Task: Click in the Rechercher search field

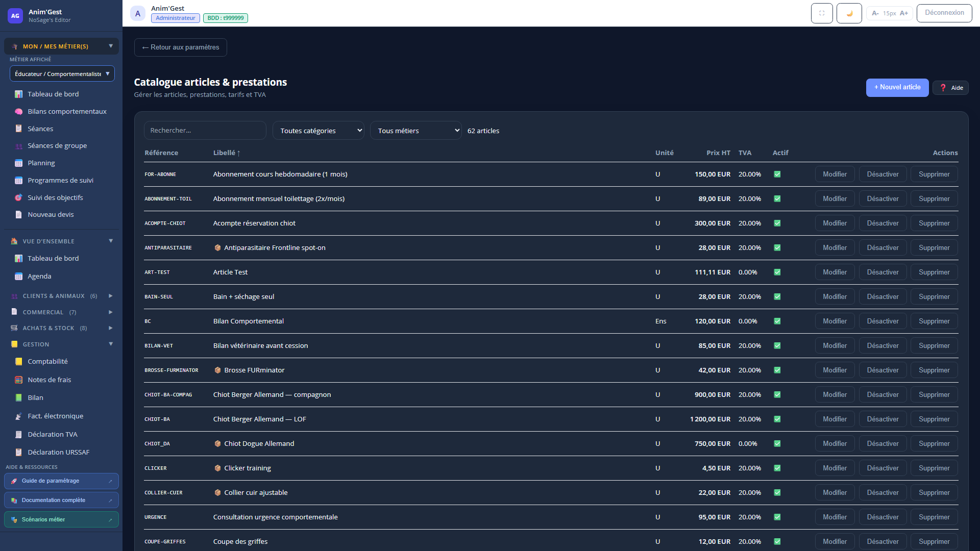Action: click(x=205, y=131)
